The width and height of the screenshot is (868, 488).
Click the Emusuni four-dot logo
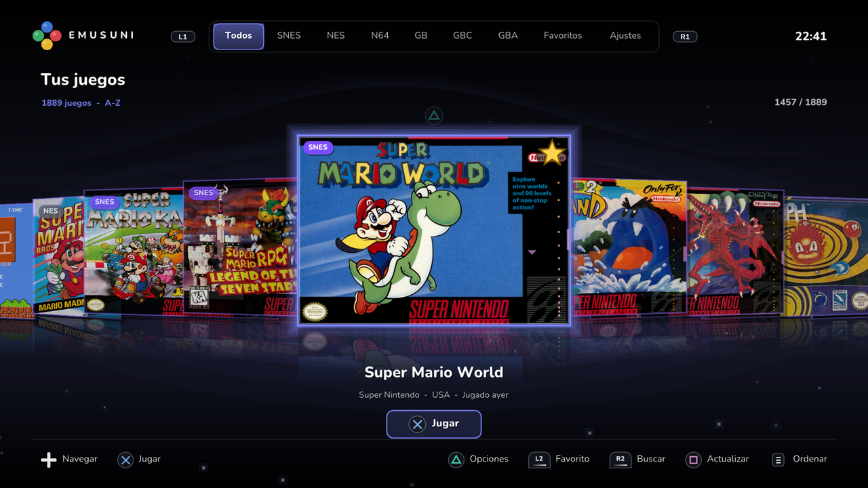click(x=47, y=35)
